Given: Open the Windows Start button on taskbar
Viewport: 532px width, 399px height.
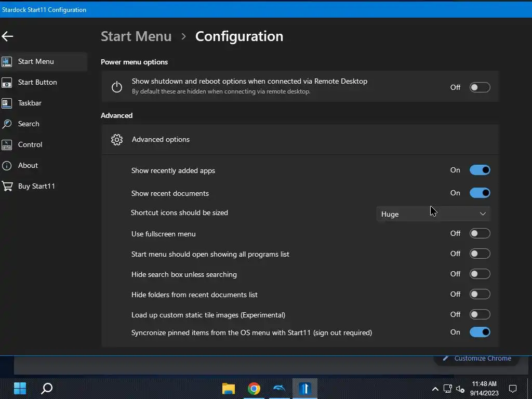Looking at the screenshot, I should tap(20, 388).
